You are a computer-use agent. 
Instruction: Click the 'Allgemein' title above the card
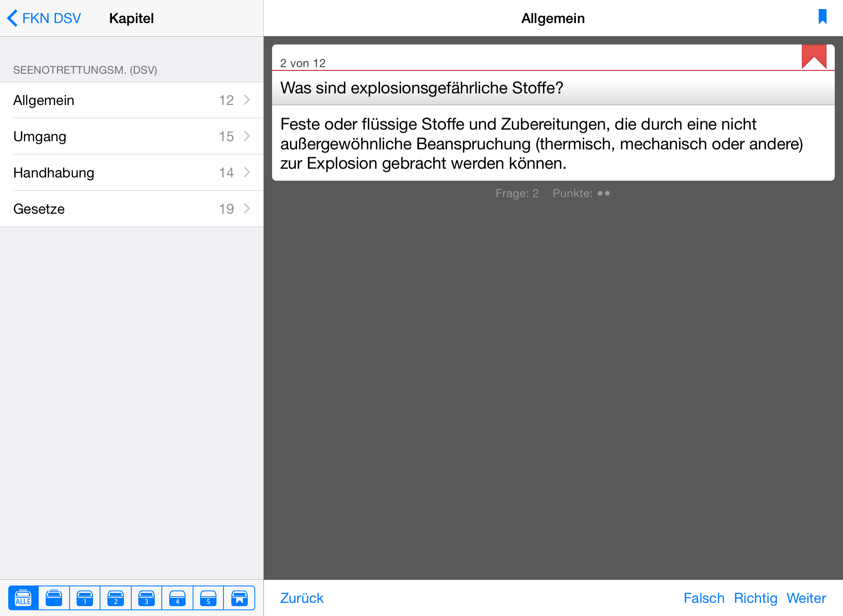(x=553, y=18)
